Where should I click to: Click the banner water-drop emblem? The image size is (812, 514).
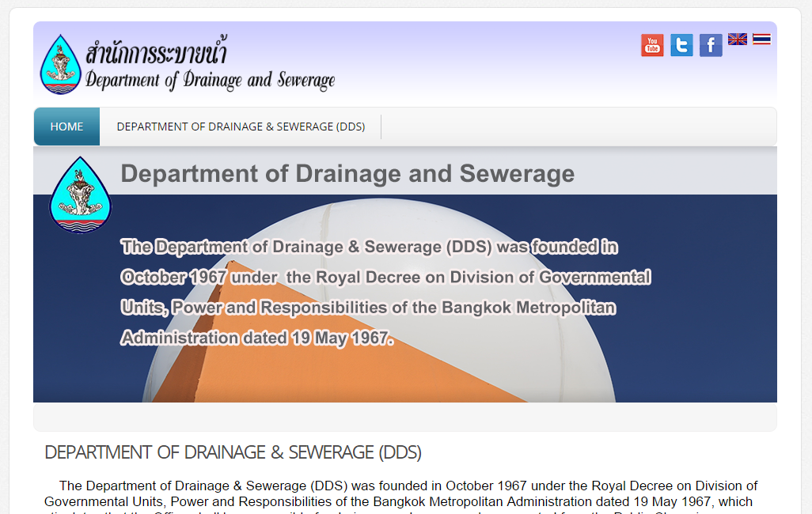pyautogui.click(x=80, y=195)
